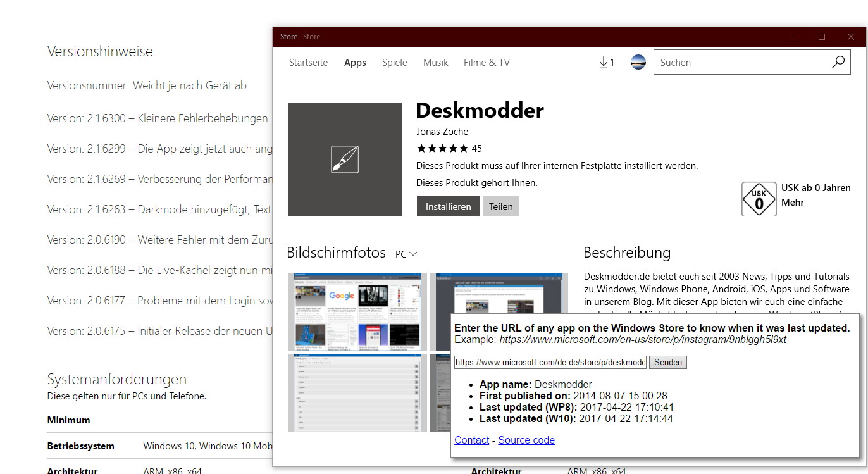Open the downloads indicator in Store
Image resolution: width=868 pixels, height=474 pixels.
[x=606, y=62]
